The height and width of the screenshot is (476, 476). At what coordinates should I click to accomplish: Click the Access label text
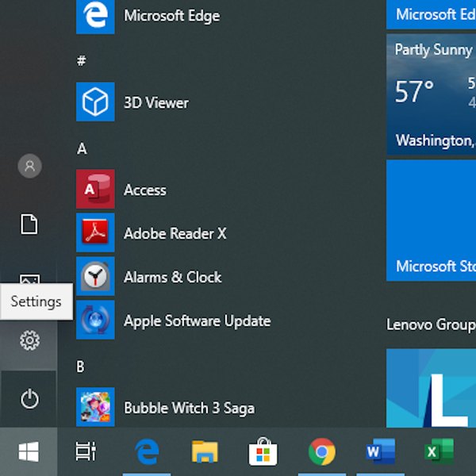(145, 190)
